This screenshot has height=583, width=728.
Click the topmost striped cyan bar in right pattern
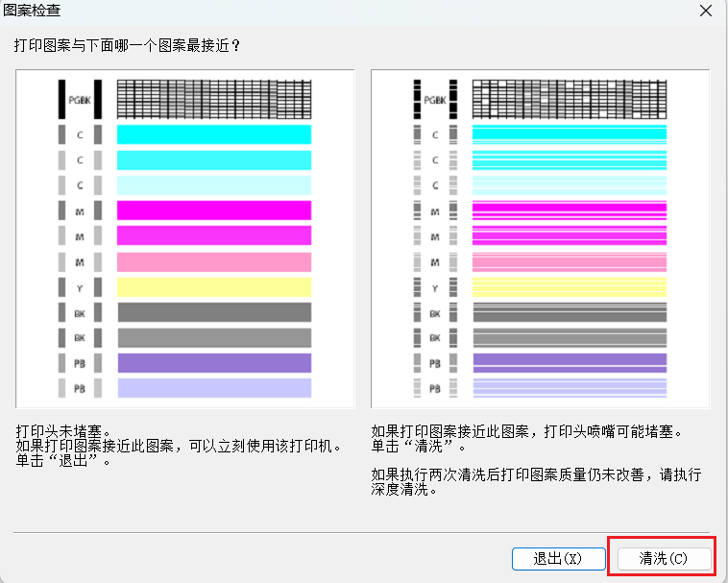point(569,134)
